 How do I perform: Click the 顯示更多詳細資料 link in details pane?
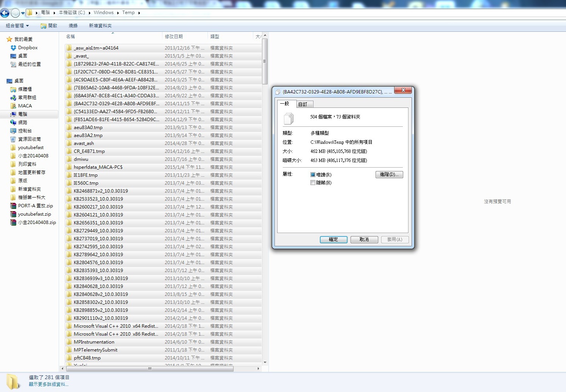pos(49,384)
